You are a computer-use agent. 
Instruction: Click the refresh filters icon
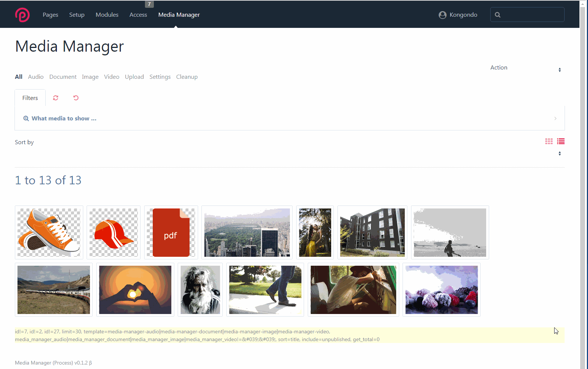click(x=56, y=98)
